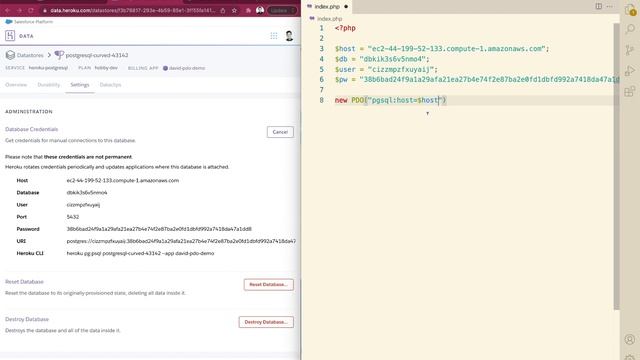Open the Search view in VS Code
Screen dimensions: 640x360
[630, 29]
